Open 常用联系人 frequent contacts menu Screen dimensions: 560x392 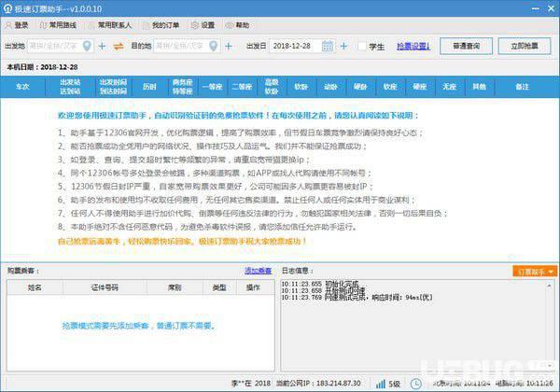click(x=110, y=25)
